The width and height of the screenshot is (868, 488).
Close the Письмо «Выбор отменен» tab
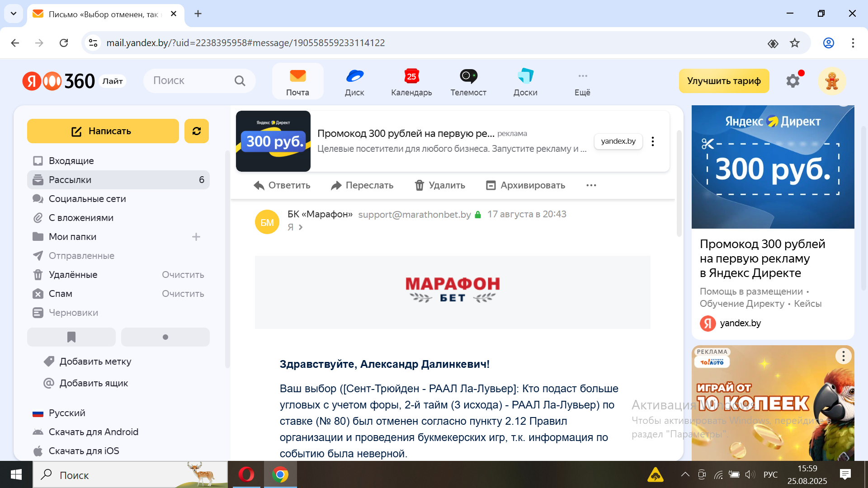point(174,14)
